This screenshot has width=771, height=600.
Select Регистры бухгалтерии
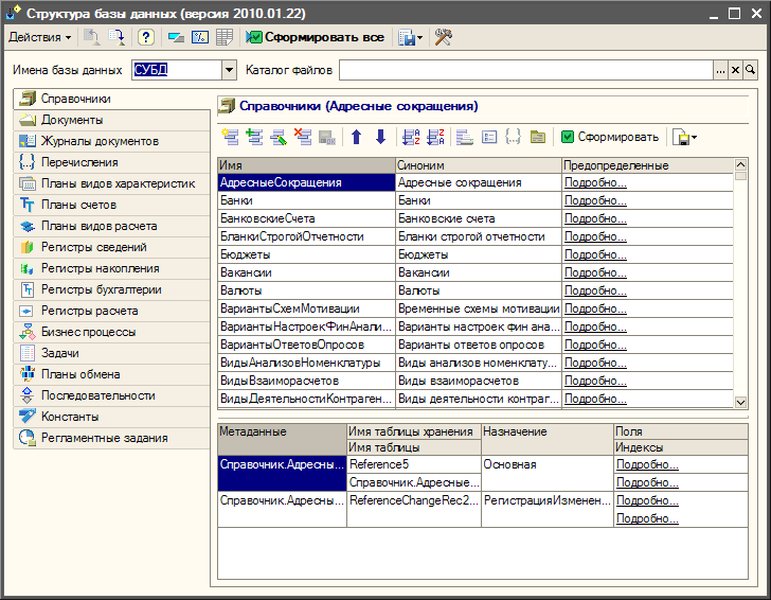coord(112,290)
